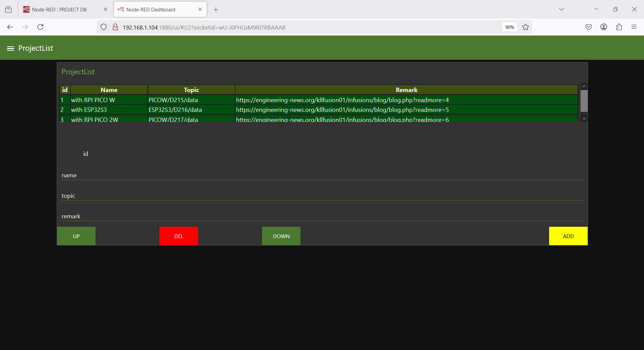Open the tracking protection shield icon
The height and width of the screenshot is (350, 644).
click(x=104, y=27)
